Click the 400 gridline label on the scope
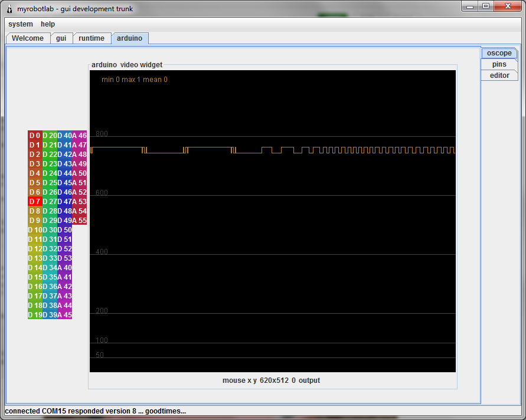This screenshot has width=526, height=420. [x=102, y=251]
